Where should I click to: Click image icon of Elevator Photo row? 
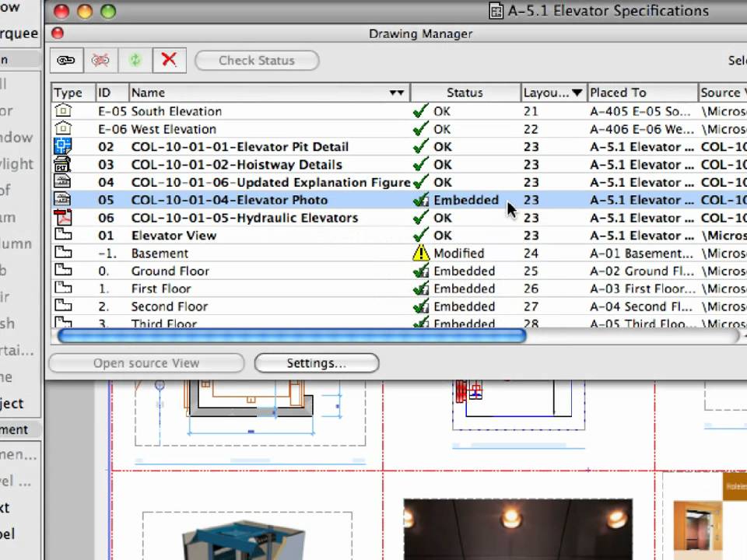[x=62, y=199]
